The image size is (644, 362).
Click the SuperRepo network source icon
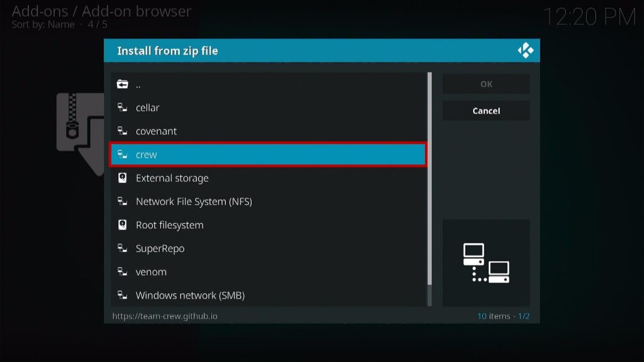[x=123, y=248]
